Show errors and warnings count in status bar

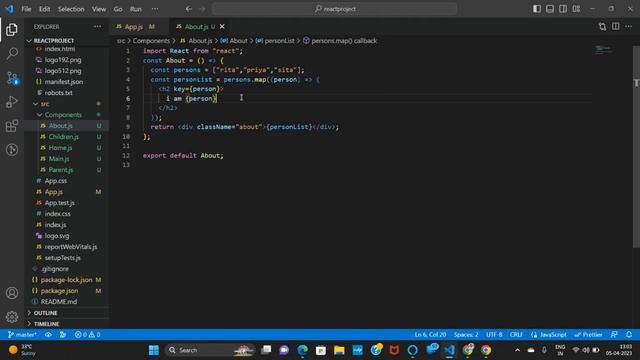point(87,335)
